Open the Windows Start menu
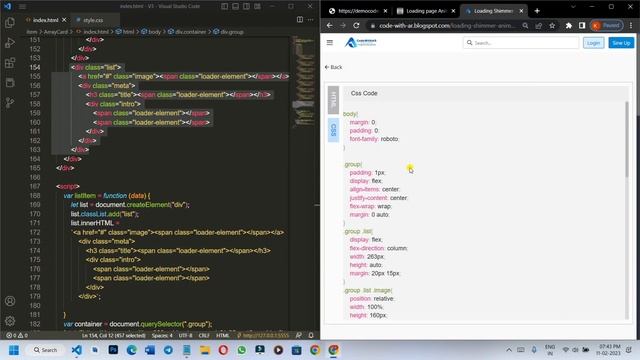The height and width of the screenshot is (360, 640). pos(13,350)
